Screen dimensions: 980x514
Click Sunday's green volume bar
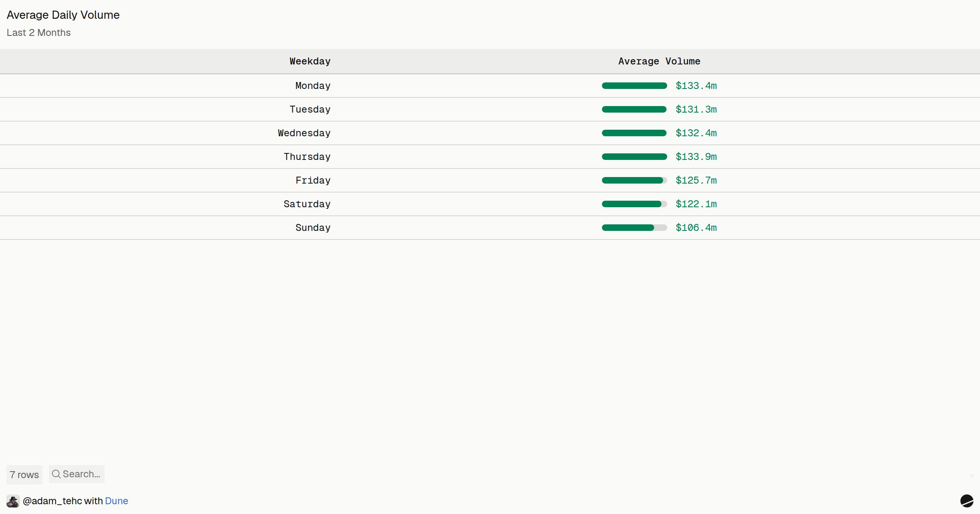[628, 228]
